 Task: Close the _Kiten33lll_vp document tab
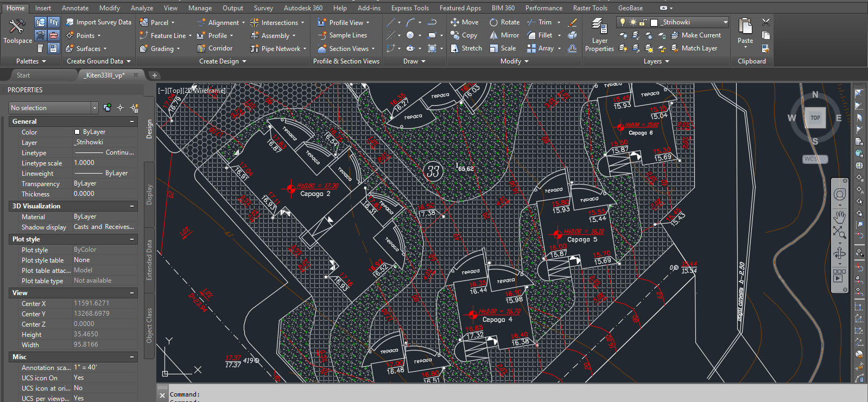pyautogui.click(x=136, y=75)
